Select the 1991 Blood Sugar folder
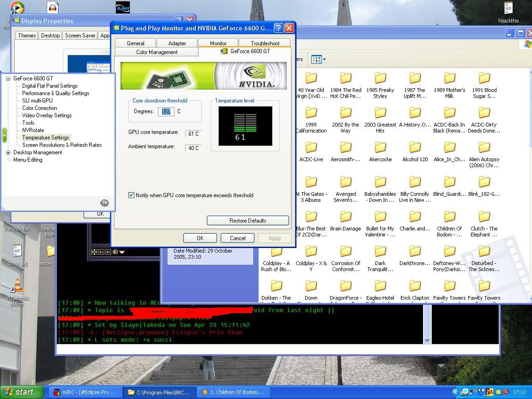 [x=484, y=85]
